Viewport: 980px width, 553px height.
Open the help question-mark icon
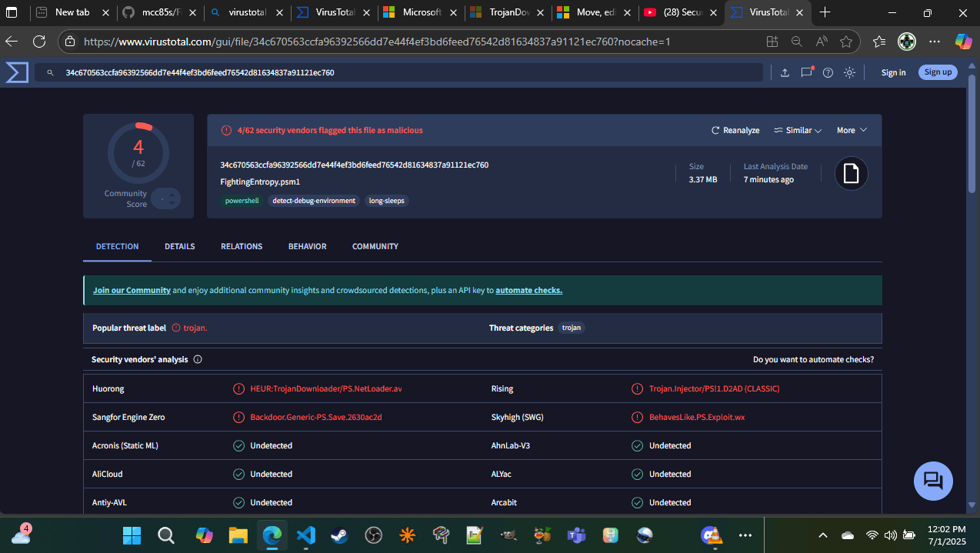827,72
